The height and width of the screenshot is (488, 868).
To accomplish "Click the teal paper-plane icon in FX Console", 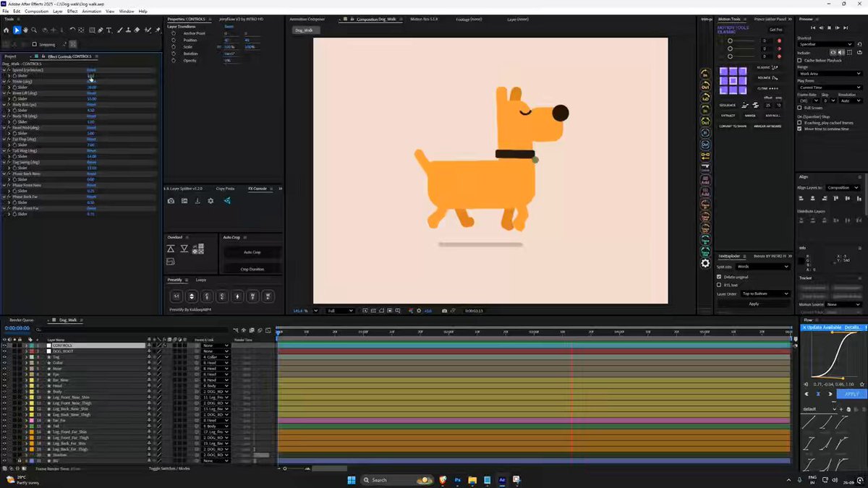I will pyautogui.click(x=227, y=201).
